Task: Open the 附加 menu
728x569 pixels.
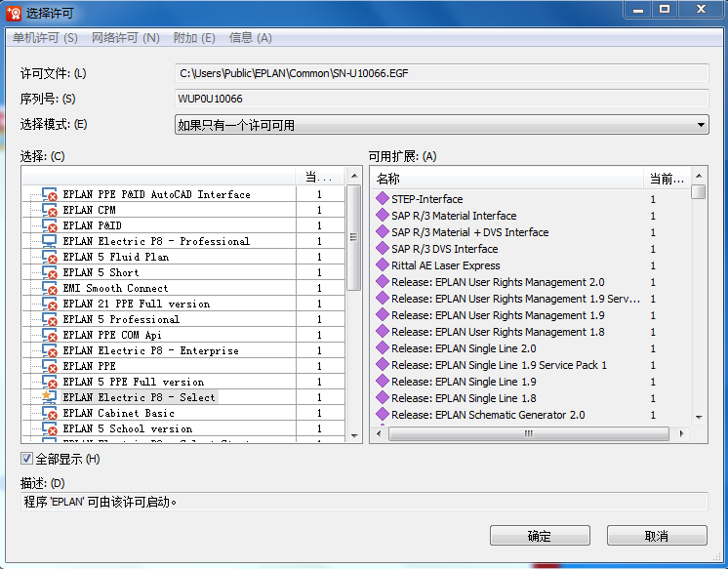Action: (193, 38)
